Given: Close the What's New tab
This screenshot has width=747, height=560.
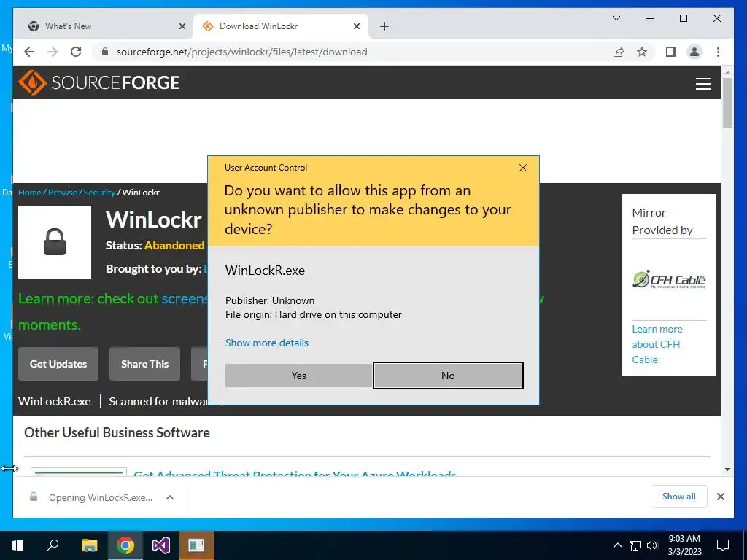Looking at the screenshot, I should [x=182, y=27].
